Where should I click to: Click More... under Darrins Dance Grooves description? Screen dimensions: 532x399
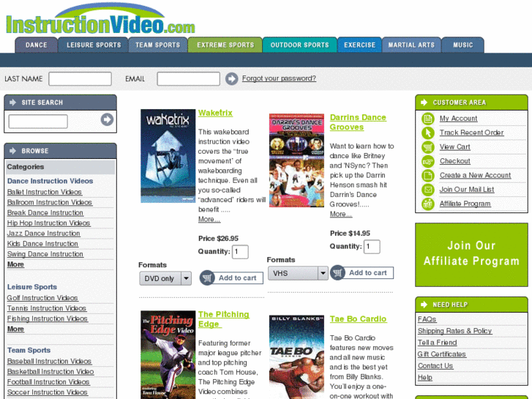pyautogui.click(x=341, y=215)
